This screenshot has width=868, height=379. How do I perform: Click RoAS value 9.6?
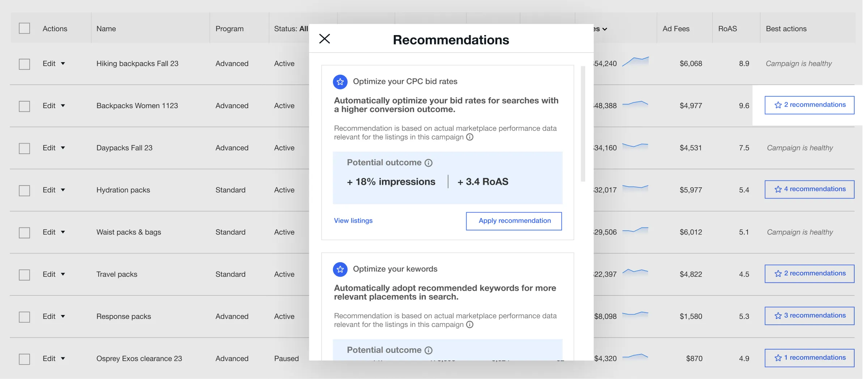point(744,106)
